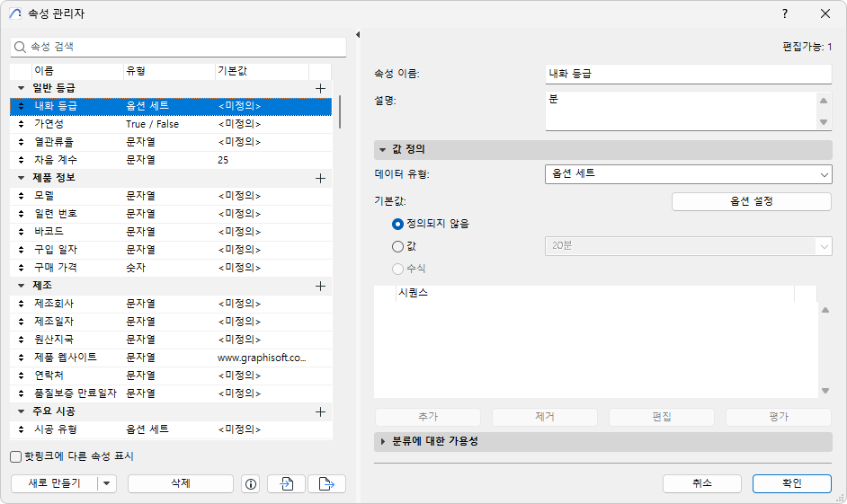Click the search magnifier icon

(x=20, y=47)
